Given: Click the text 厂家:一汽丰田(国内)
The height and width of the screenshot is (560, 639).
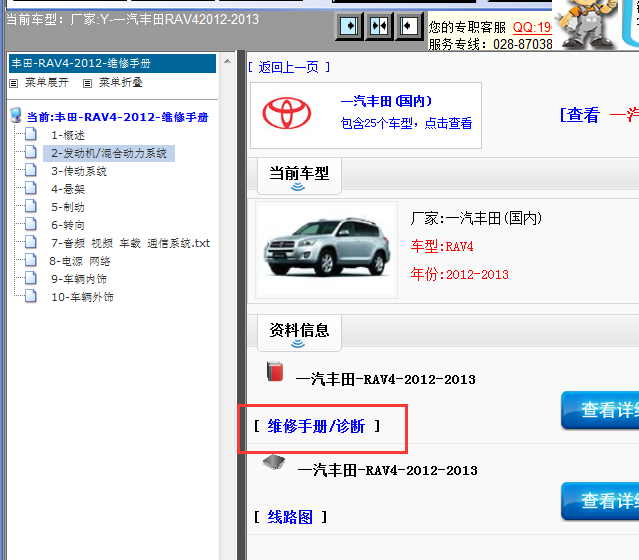Looking at the screenshot, I should [476, 218].
